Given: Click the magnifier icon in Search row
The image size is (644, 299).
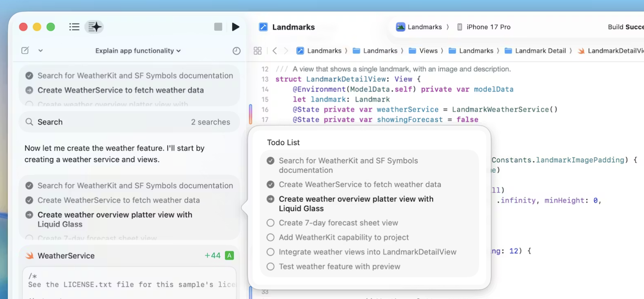Looking at the screenshot, I should 29,122.
